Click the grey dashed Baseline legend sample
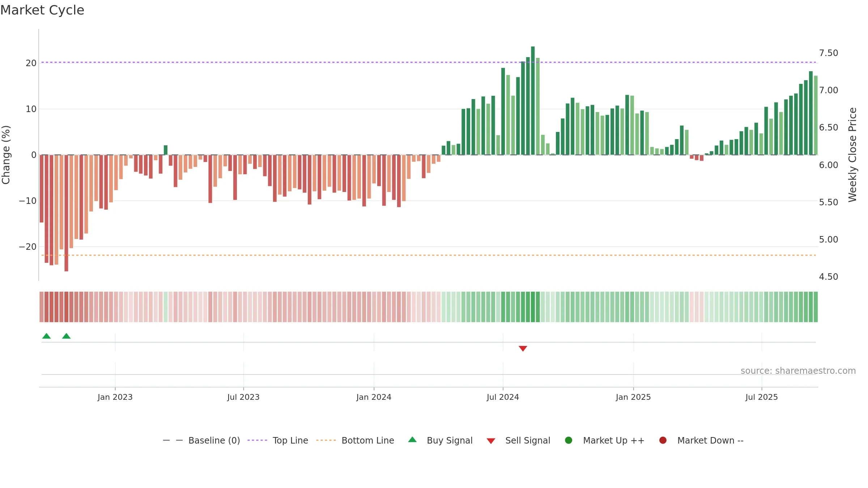The height and width of the screenshot is (488, 868). click(x=173, y=440)
